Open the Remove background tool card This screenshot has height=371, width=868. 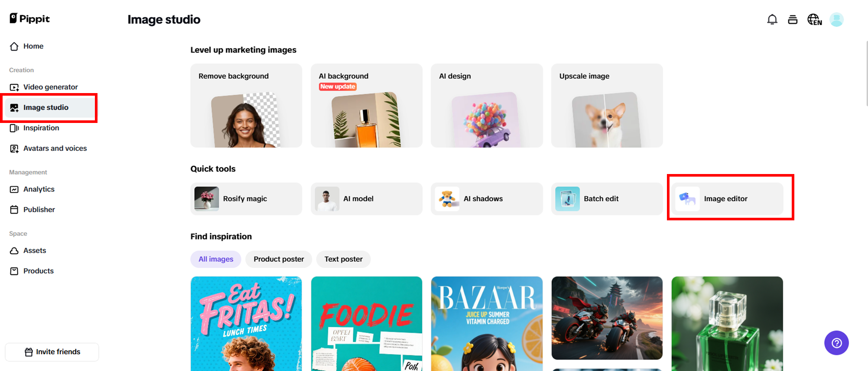coord(246,106)
